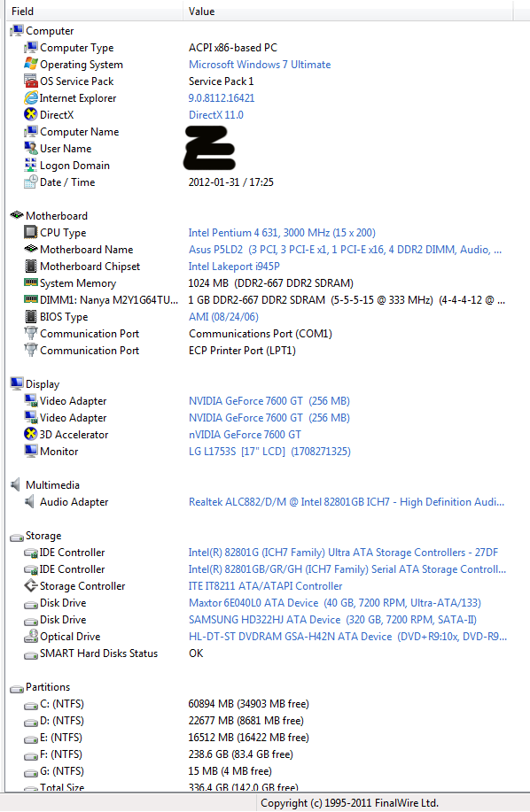Select the 238.6 GB (83.4 GB free) value
This screenshot has width=530, height=812.
pyautogui.click(x=241, y=754)
